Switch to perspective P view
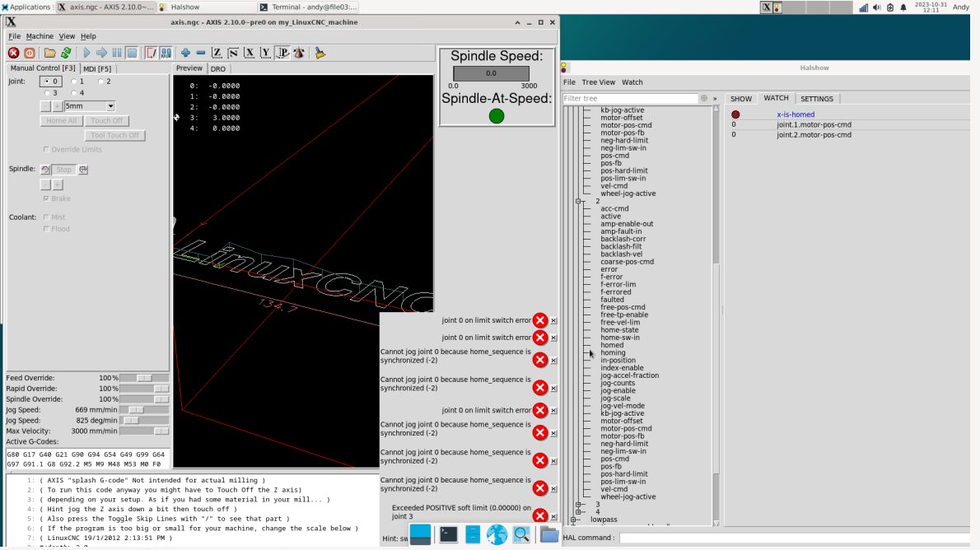The image size is (980, 550). [x=282, y=54]
